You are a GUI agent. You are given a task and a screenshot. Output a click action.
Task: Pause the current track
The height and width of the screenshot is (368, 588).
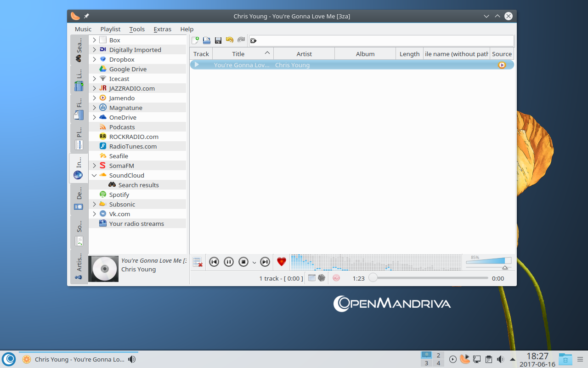coord(229,262)
